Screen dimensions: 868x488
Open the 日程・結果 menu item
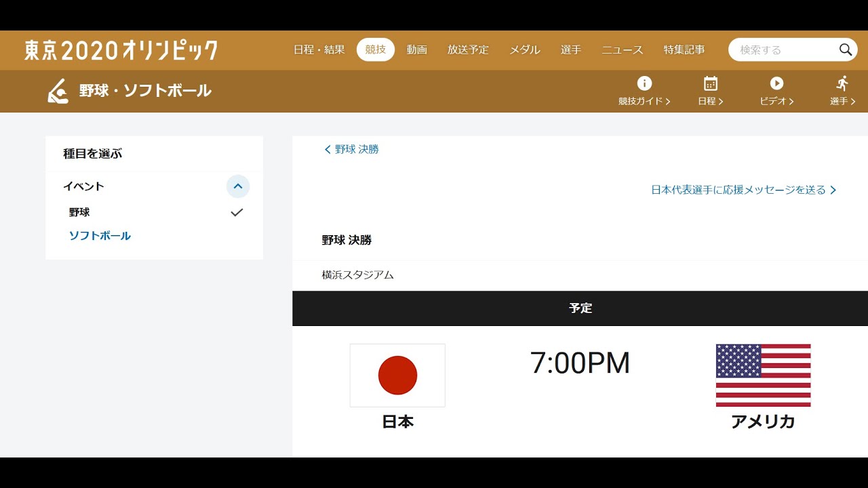click(x=319, y=49)
